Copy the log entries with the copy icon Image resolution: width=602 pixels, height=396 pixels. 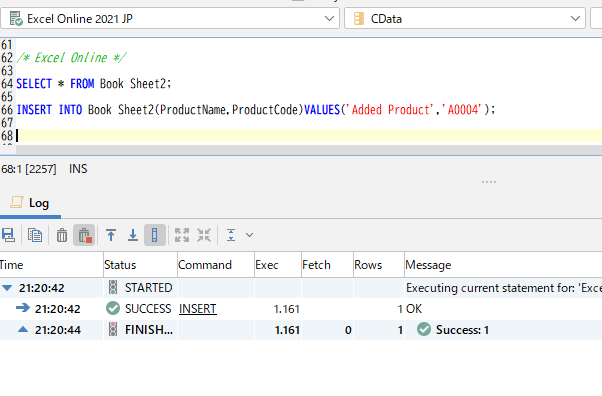(35, 235)
